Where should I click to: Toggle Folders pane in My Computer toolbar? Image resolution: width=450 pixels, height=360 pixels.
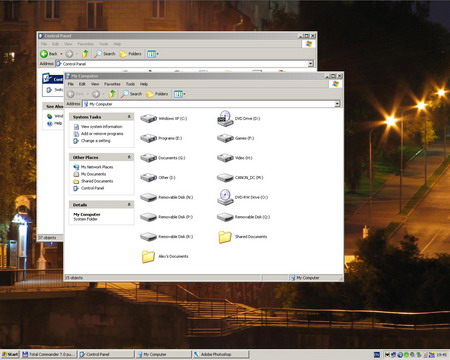tap(157, 94)
